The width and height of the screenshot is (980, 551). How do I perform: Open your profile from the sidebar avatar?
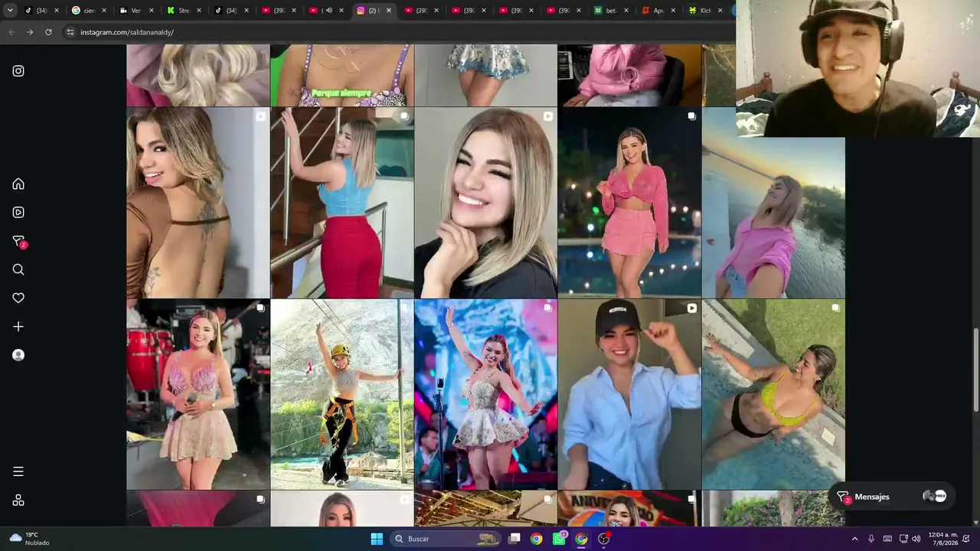pos(18,355)
